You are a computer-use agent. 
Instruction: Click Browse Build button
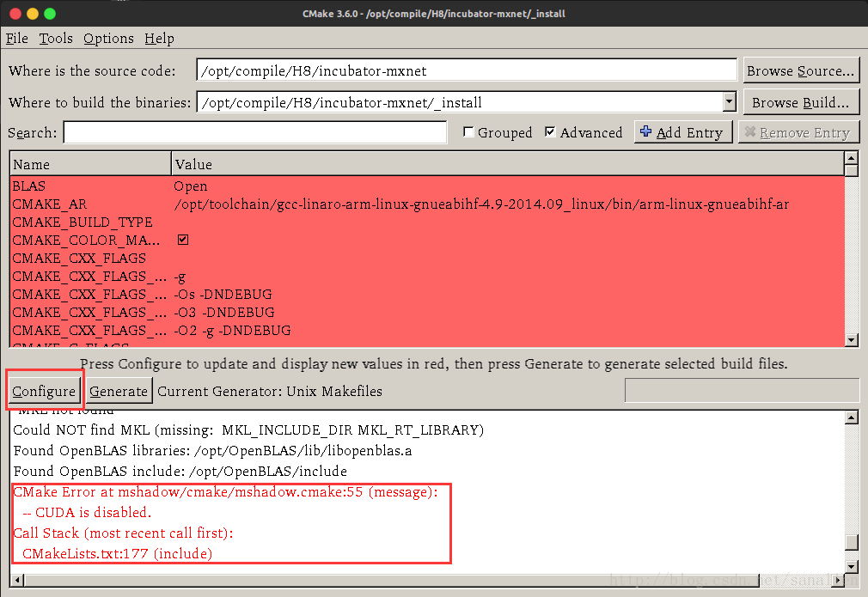click(800, 102)
